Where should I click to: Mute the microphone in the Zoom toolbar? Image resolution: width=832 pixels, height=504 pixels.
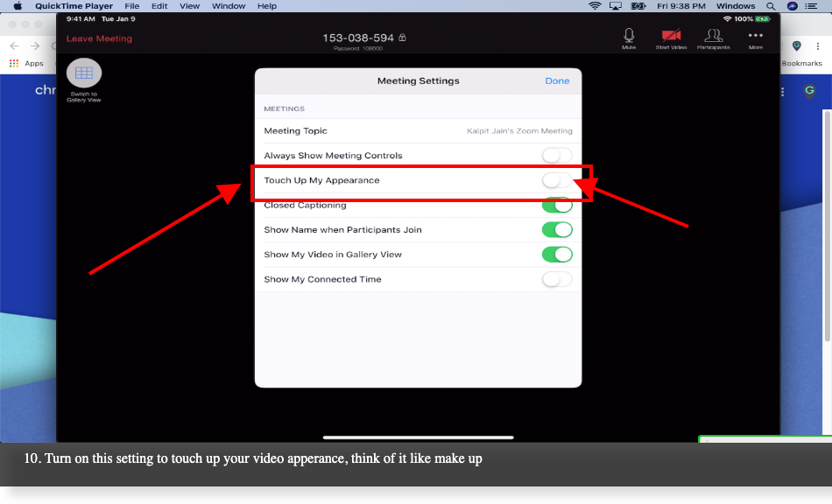pyautogui.click(x=628, y=35)
